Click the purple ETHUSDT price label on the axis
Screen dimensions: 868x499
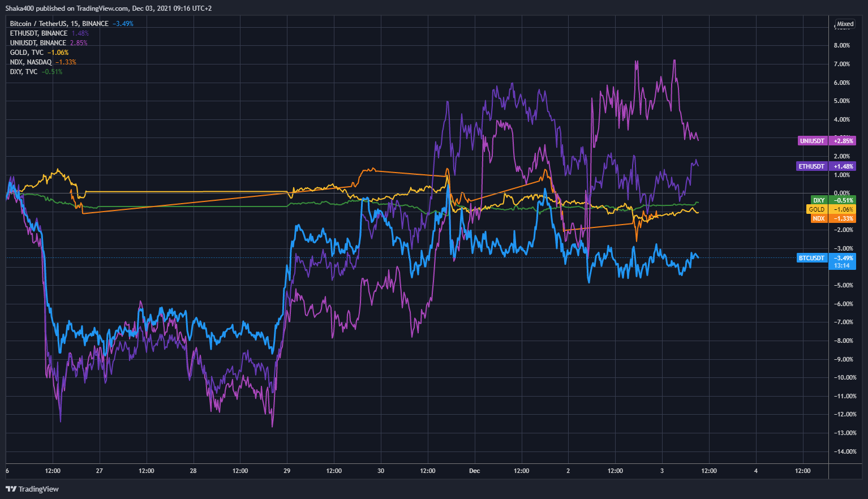pos(811,166)
